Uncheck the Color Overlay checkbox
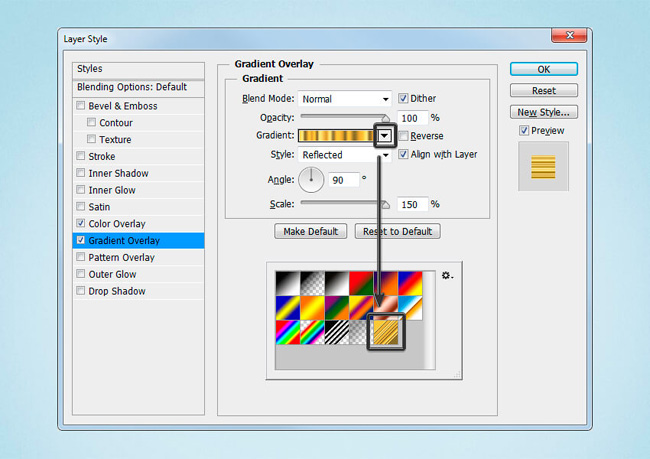 [81, 223]
